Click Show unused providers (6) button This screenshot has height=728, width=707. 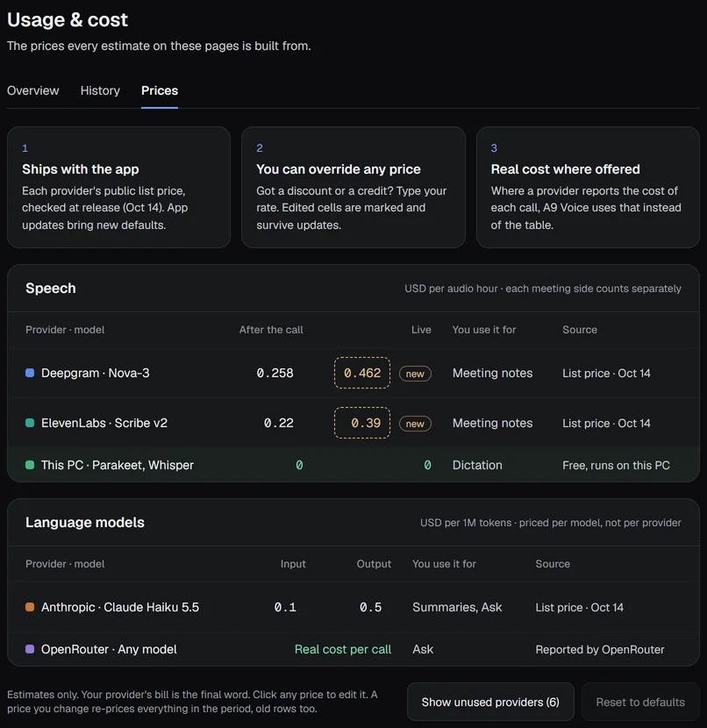tap(490, 702)
